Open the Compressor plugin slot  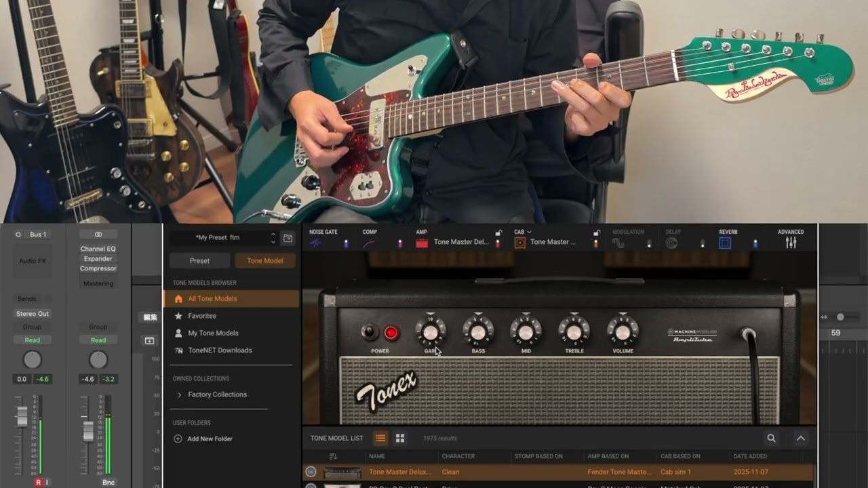pos(98,268)
